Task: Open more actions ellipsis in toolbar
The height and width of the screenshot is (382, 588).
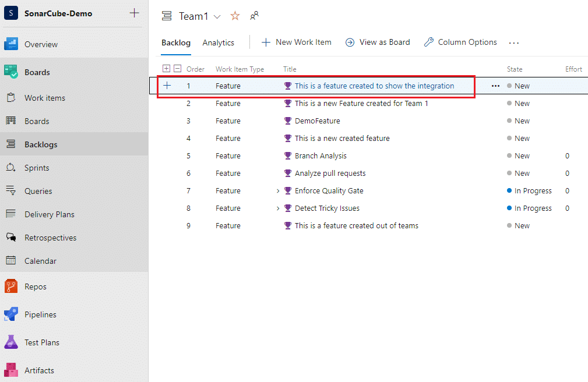Action: click(514, 43)
